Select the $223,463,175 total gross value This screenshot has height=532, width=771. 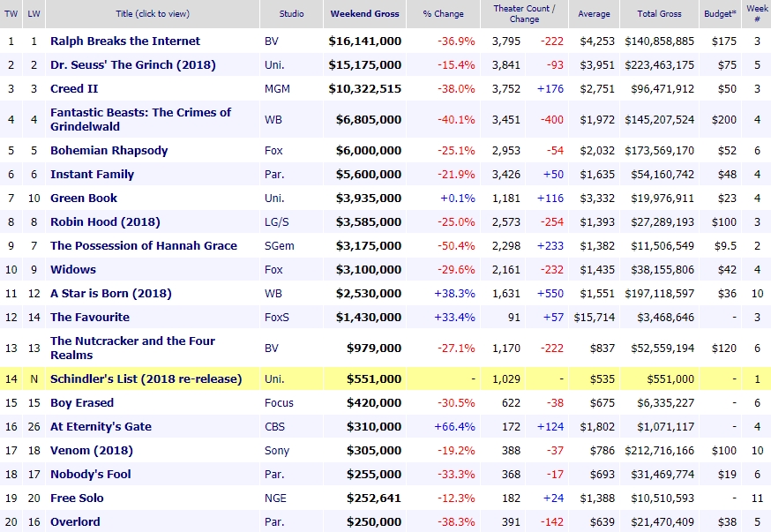[x=659, y=65]
